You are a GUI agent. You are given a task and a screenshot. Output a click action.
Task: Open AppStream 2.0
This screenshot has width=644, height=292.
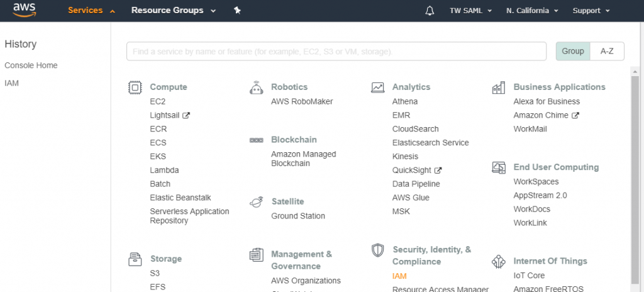click(x=540, y=196)
